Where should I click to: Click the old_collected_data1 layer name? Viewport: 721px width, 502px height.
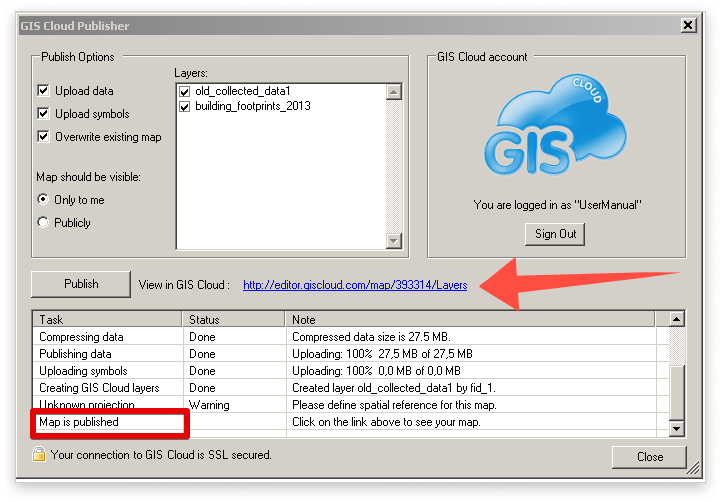click(x=243, y=91)
